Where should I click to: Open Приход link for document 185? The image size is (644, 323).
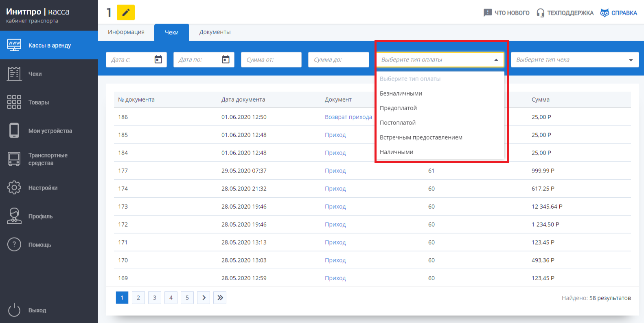pos(335,135)
